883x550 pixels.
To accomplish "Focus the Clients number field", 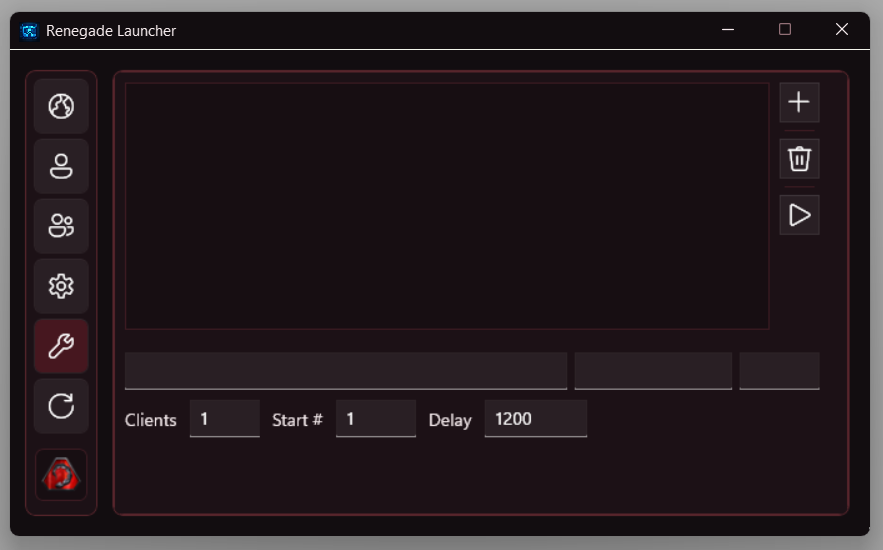I will [225, 418].
